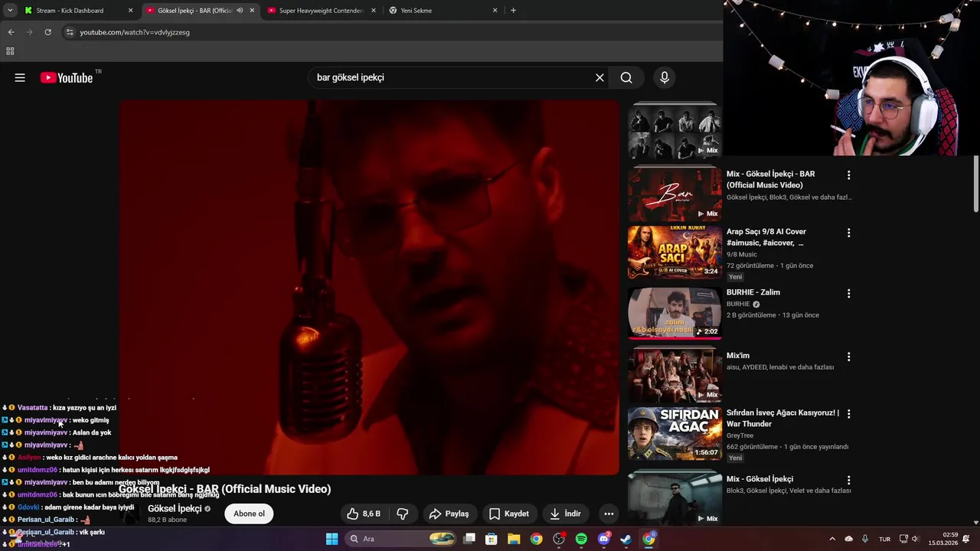This screenshot has height=551, width=980.
Task: Open the Bar mix playlist thumbnail
Action: [x=674, y=194]
